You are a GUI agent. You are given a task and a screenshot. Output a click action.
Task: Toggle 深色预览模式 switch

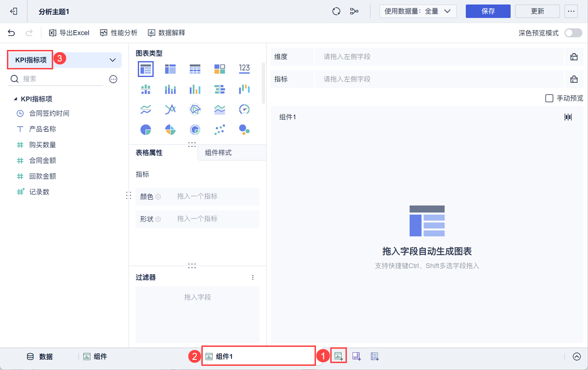[x=573, y=33]
